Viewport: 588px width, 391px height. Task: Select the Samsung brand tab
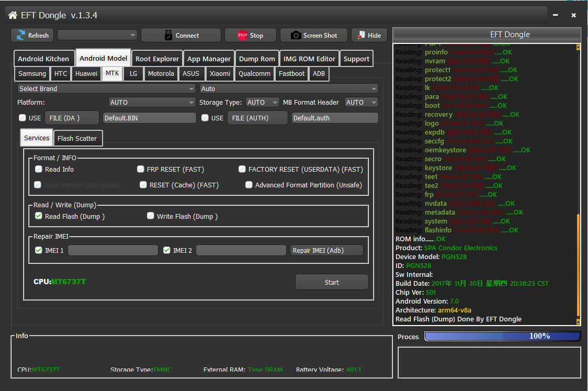(x=32, y=74)
